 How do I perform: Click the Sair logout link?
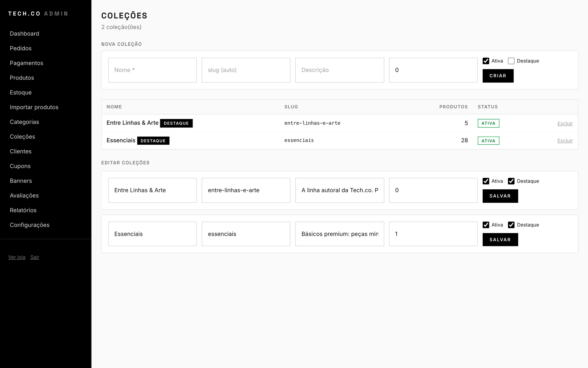click(x=35, y=257)
